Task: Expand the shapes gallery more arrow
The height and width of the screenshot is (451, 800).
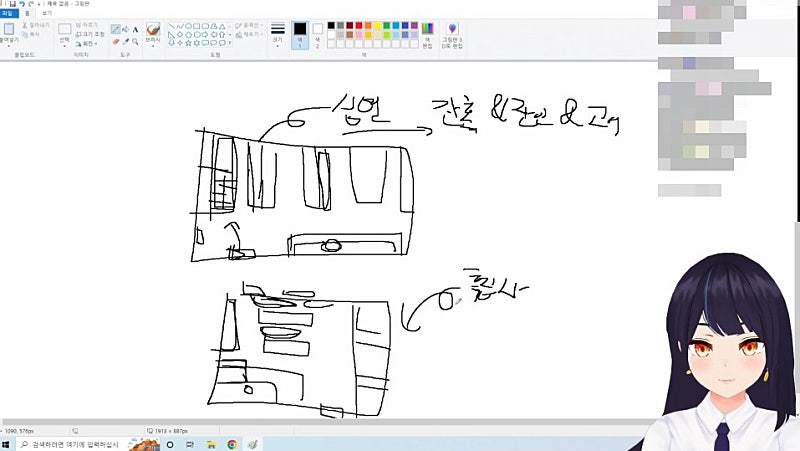Action: pyautogui.click(x=230, y=43)
